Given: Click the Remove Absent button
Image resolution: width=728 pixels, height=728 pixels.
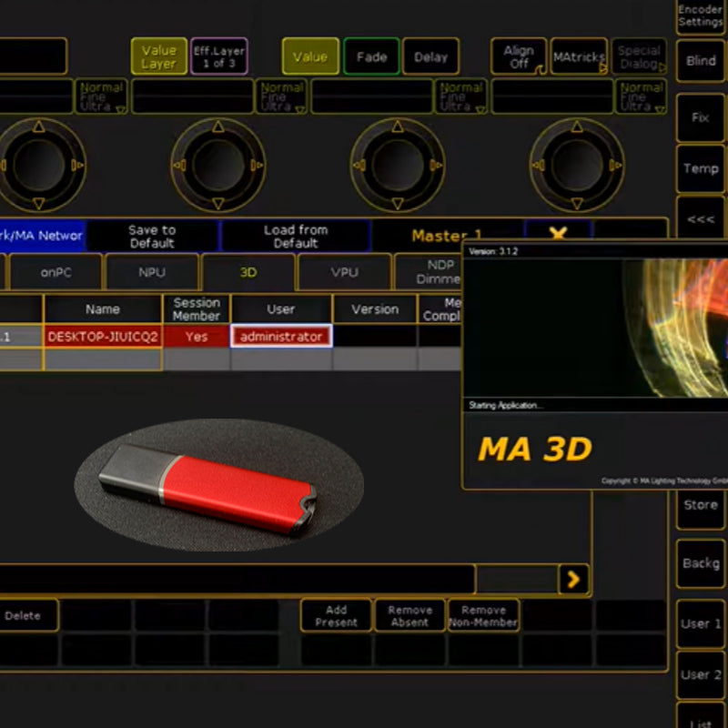Looking at the screenshot, I should pos(409,616).
